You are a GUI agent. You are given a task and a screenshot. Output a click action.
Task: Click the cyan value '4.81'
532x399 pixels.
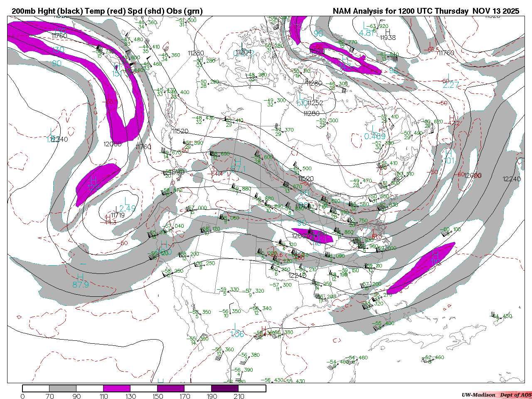pyautogui.click(x=367, y=33)
